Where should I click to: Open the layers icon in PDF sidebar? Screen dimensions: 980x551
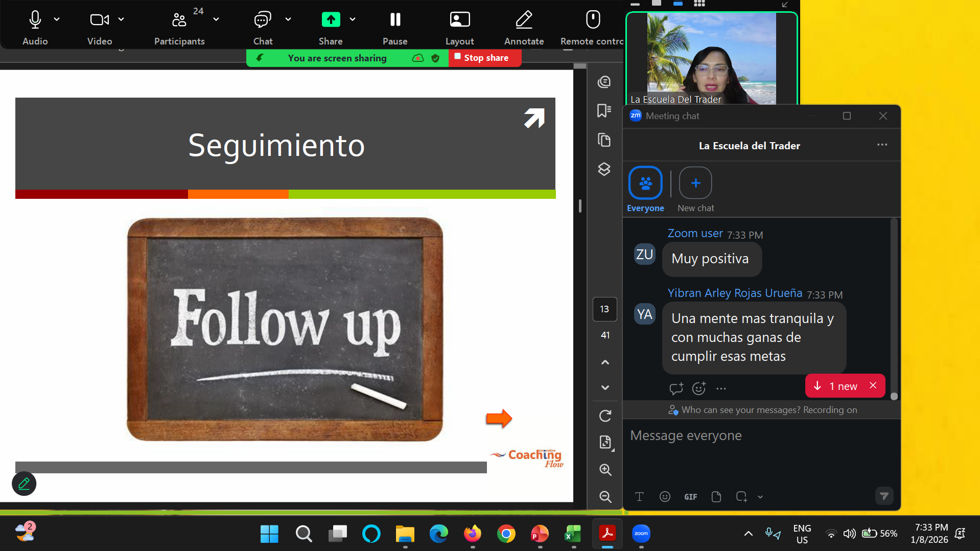(604, 169)
